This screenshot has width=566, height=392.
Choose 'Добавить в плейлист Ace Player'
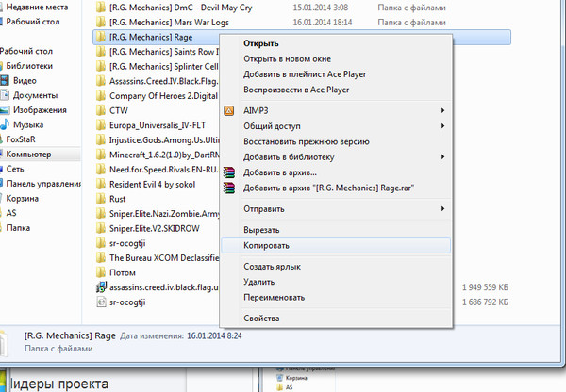(305, 74)
